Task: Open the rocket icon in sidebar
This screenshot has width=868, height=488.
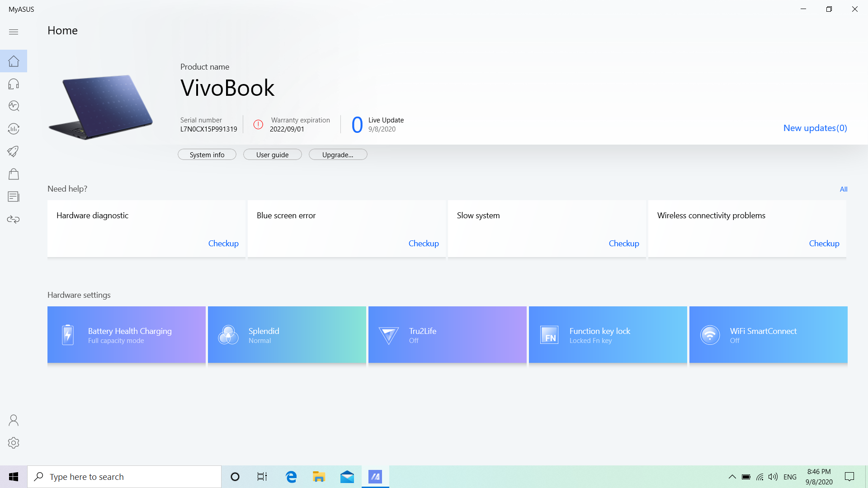Action: tap(14, 151)
